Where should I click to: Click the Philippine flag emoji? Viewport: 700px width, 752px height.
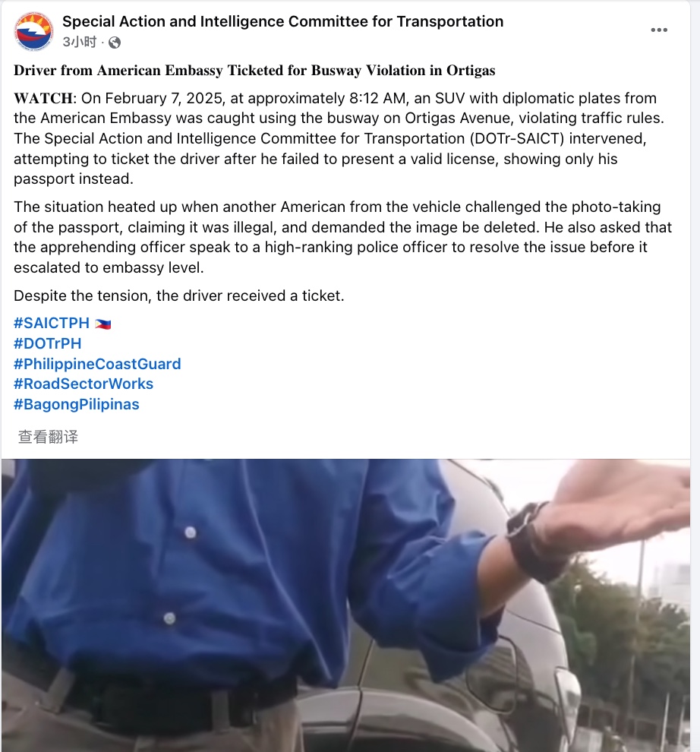point(102,324)
